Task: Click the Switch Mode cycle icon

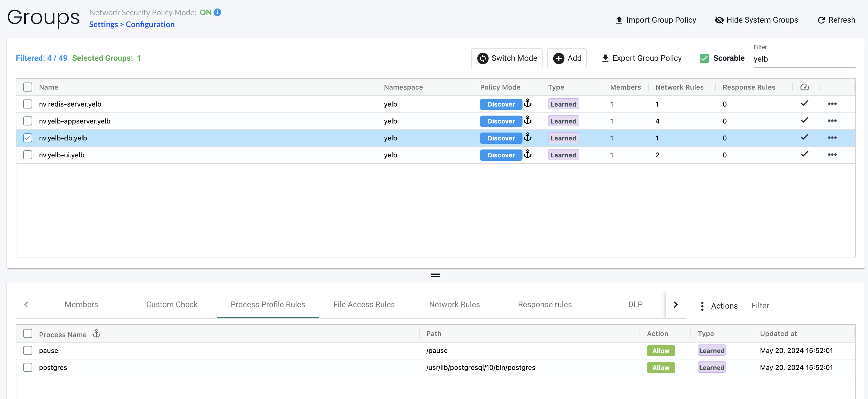Action: [x=483, y=58]
